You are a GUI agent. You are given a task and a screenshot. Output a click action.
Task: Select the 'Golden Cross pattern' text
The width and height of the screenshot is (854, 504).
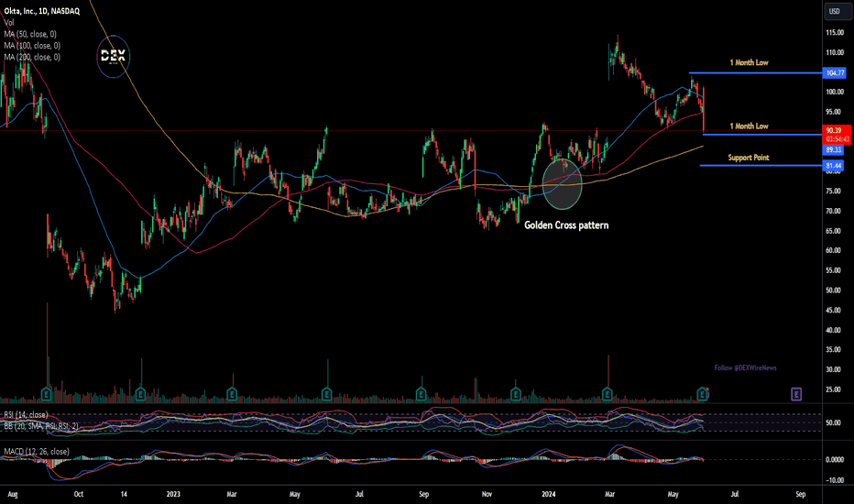click(x=566, y=225)
